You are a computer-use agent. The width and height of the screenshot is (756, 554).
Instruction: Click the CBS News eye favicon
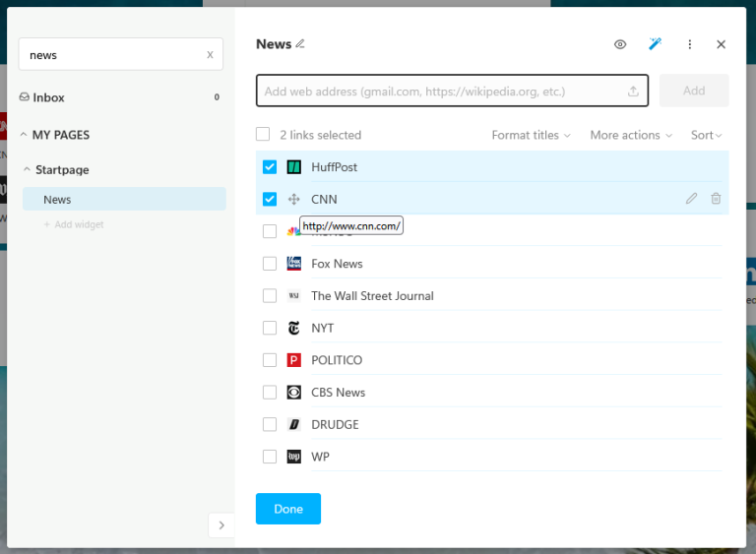pos(293,393)
